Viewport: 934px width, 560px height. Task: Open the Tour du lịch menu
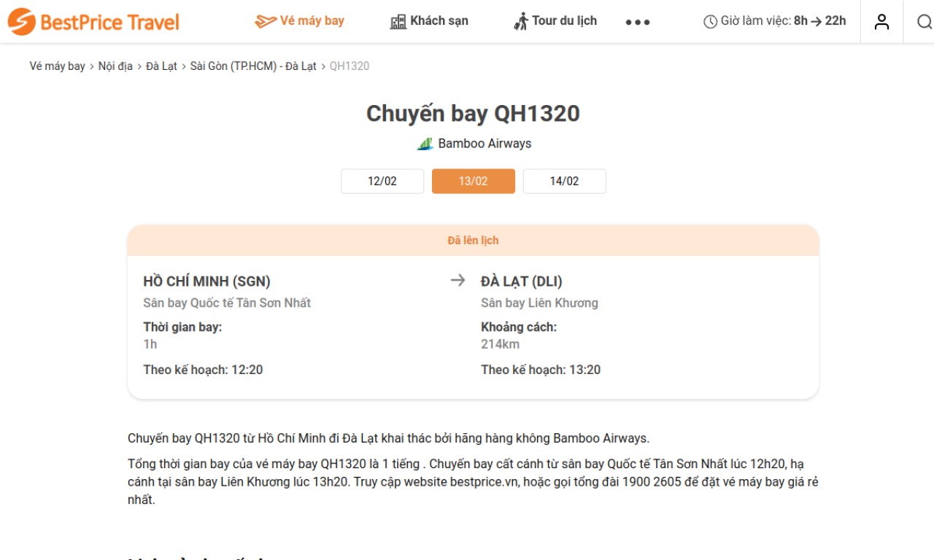[x=555, y=21]
